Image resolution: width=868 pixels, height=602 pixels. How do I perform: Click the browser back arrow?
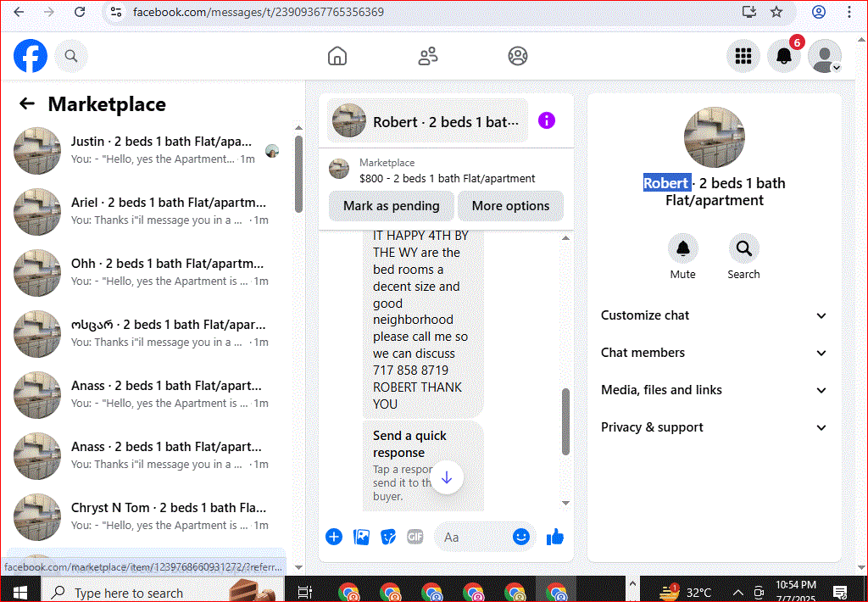(x=19, y=12)
